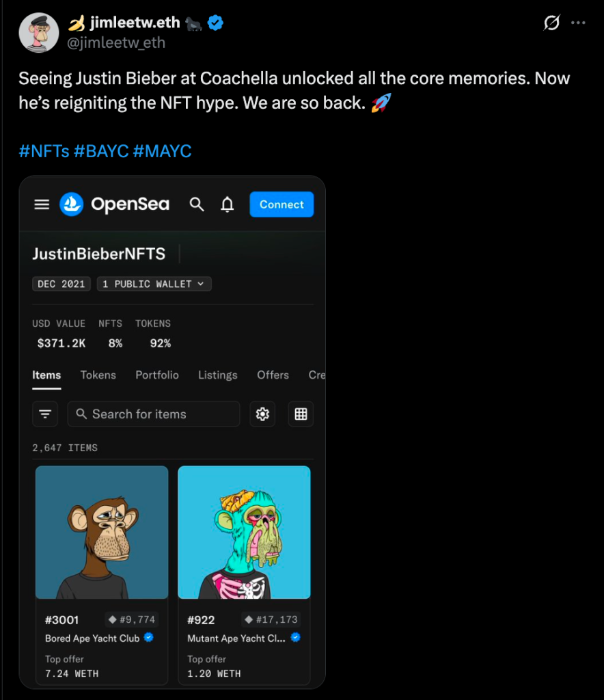Switch to the Portfolio tab
Image resolution: width=604 pixels, height=700 pixels.
click(x=157, y=375)
